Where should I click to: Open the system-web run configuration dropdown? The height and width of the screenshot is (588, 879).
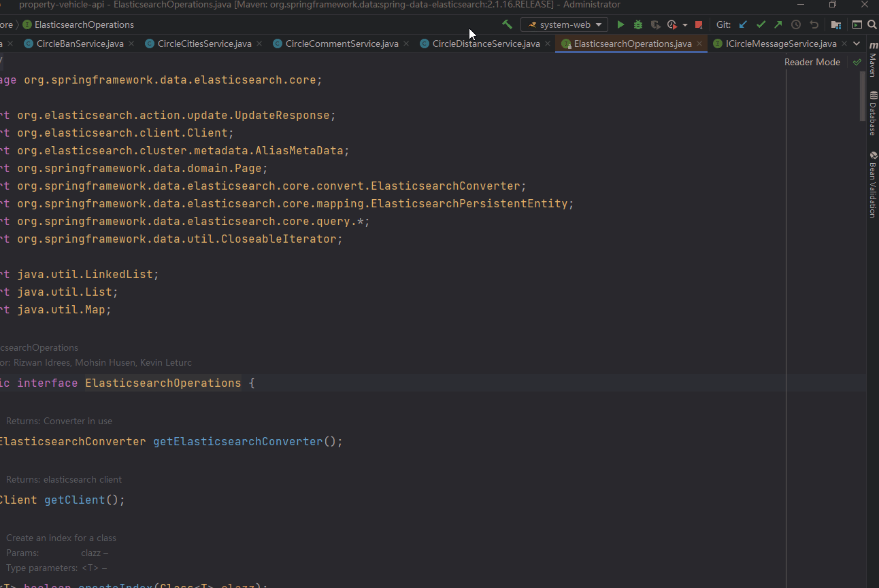coord(599,24)
